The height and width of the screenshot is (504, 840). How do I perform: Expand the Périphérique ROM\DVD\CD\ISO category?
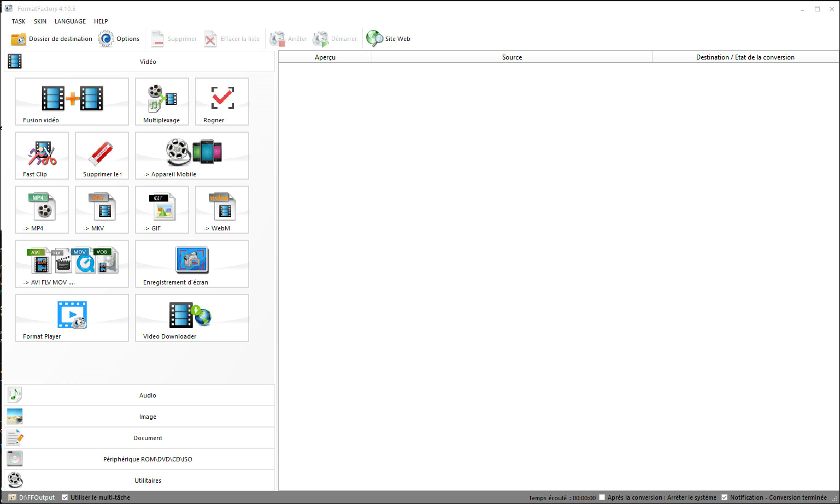coord(139,459)
